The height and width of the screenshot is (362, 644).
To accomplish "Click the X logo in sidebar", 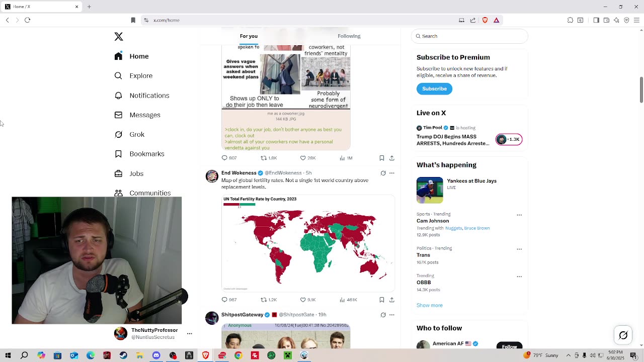I will click(x=119, y=37).
